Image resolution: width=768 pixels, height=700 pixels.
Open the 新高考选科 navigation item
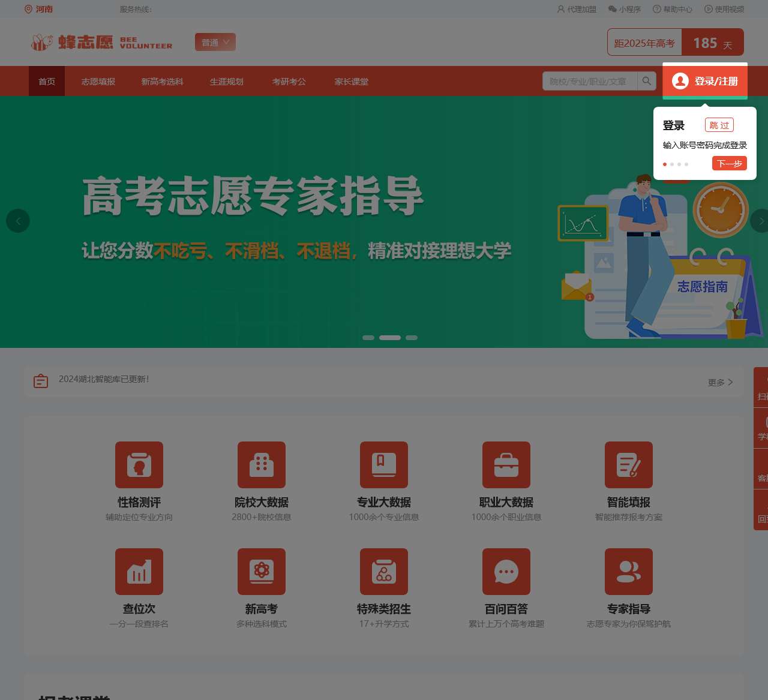coord(163,81)
